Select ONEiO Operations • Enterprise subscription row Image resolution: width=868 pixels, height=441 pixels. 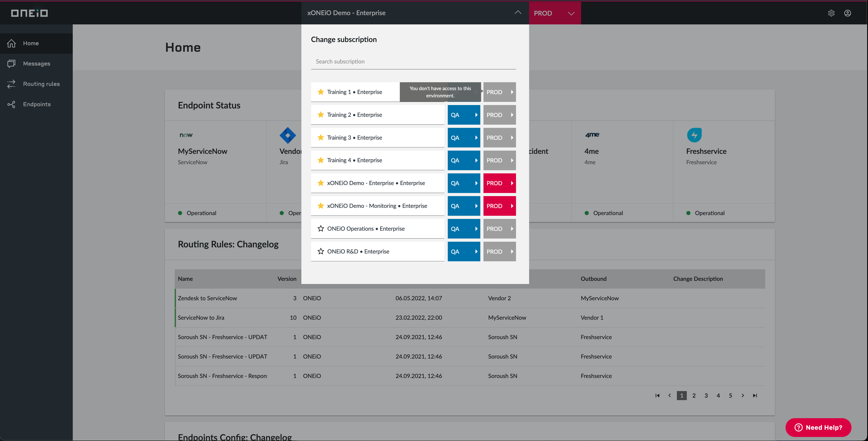[x=377, y=229]
